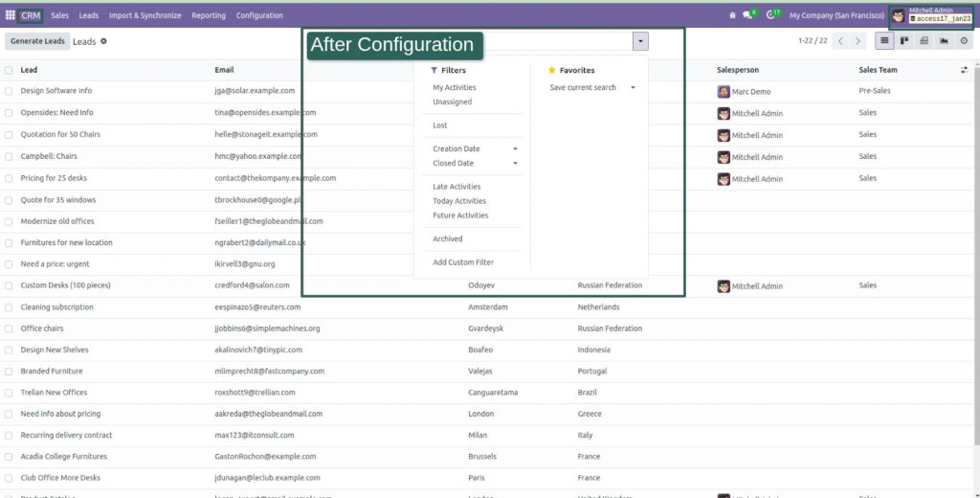Switch to Kanban view
The image size is (980, 498).
tap(904, 41)
